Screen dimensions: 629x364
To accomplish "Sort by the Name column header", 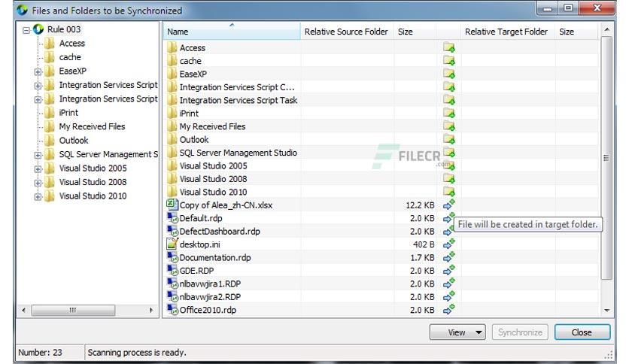I will (232, 32).
